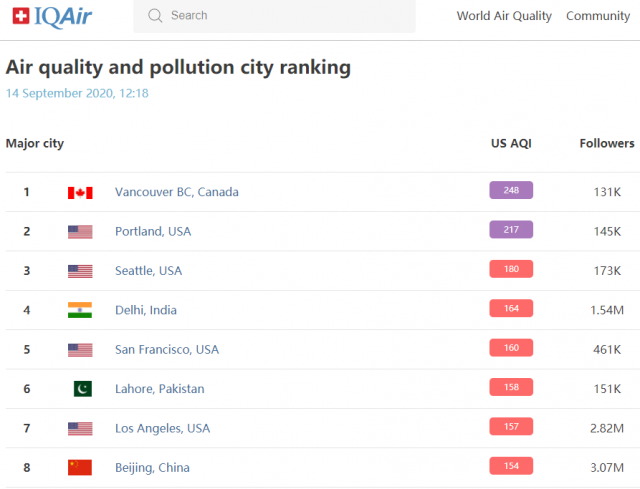Open the Community menu item
The width and height of the screenshot is (640, 489).
coord(598,16)
